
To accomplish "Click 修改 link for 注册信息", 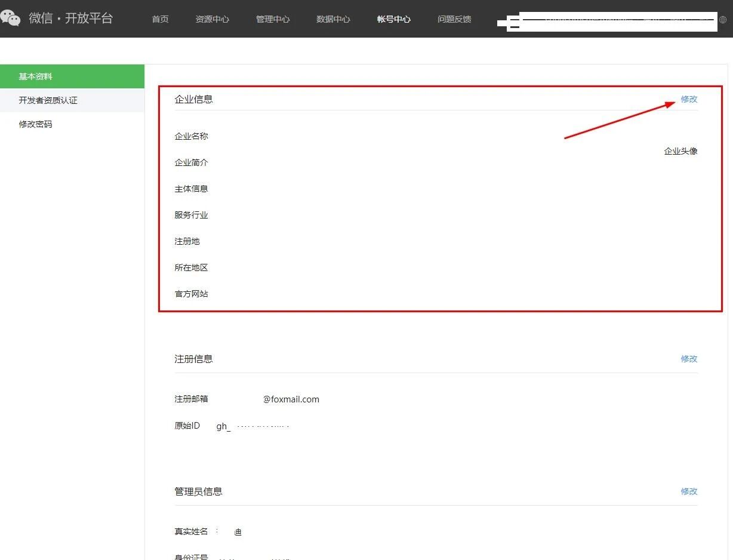I will point(689,359).
